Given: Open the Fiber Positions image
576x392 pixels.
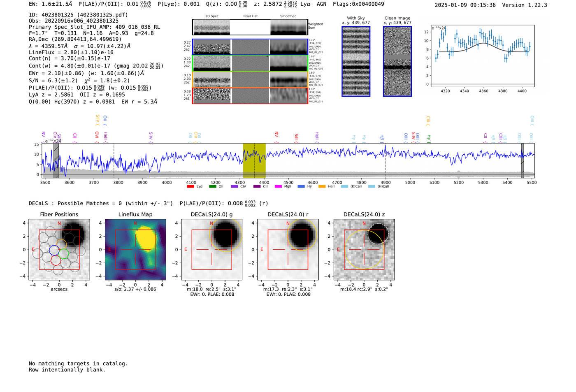Looking at the screenshot, I should (x=59, y=250).
